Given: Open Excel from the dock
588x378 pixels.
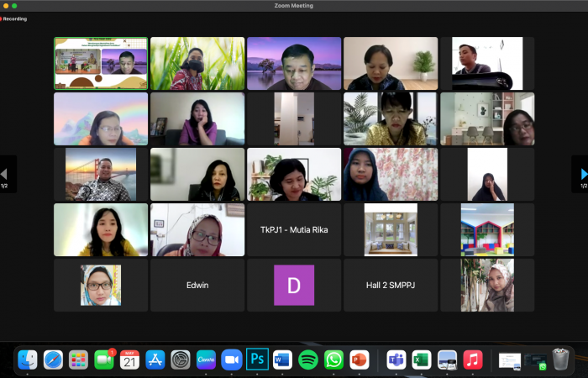Looking at the screenshot, I should [422, 360].
